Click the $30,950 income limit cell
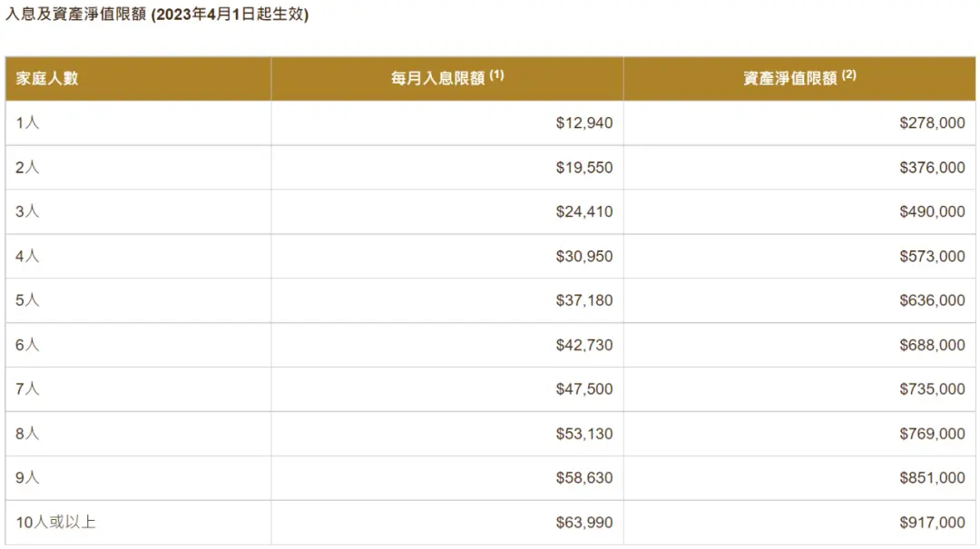Image resolution: width=980 pixels, height=549 pixels. (584, 257)
